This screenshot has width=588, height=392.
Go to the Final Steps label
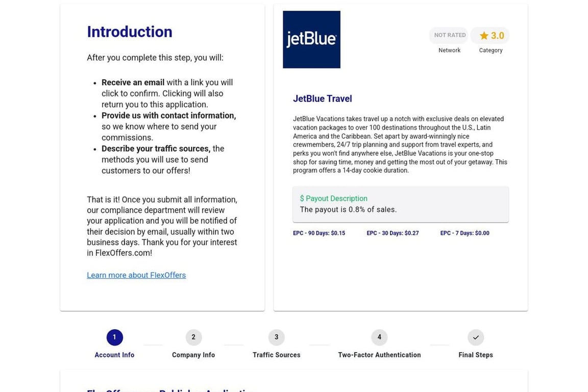476,355
